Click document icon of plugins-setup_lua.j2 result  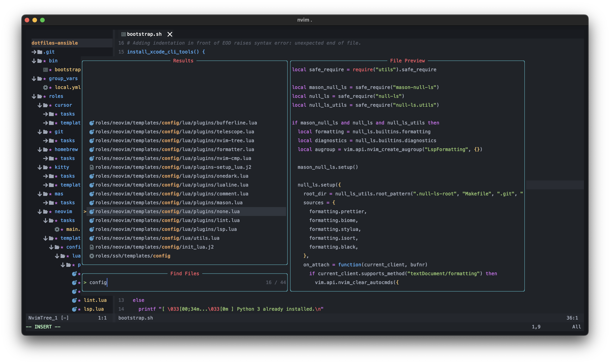point(92,167)
